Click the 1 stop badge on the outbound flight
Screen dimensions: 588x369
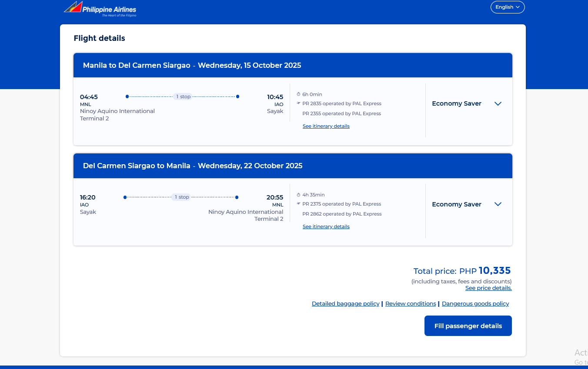pos(184,96)
